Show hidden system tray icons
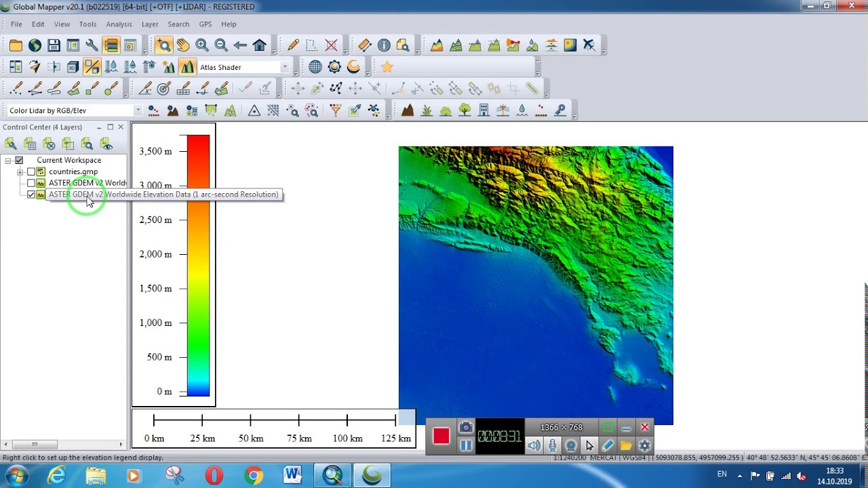This screenshot has height=488, width=868. click(x=740, y=476)
